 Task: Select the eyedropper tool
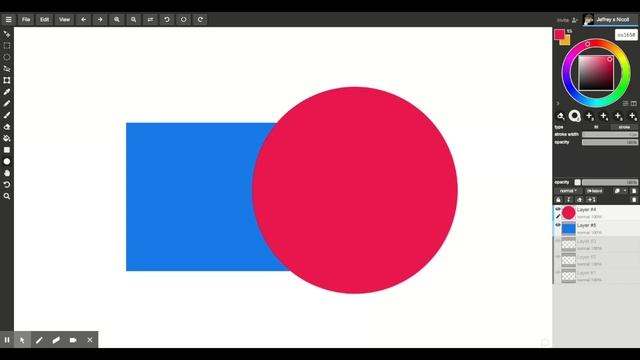click(x=7, y=92)
